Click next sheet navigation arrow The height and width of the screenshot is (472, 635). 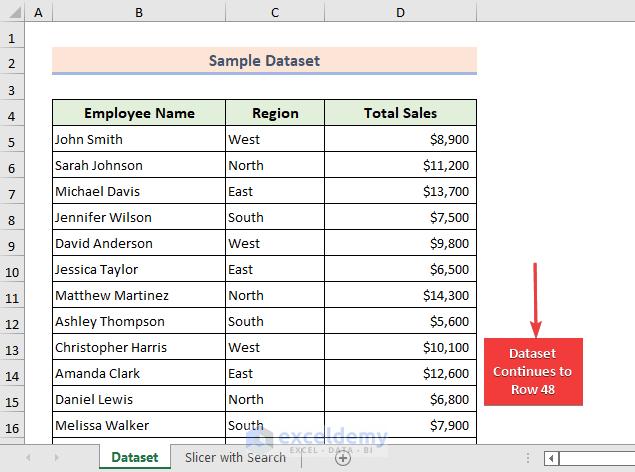pos(57,457)
